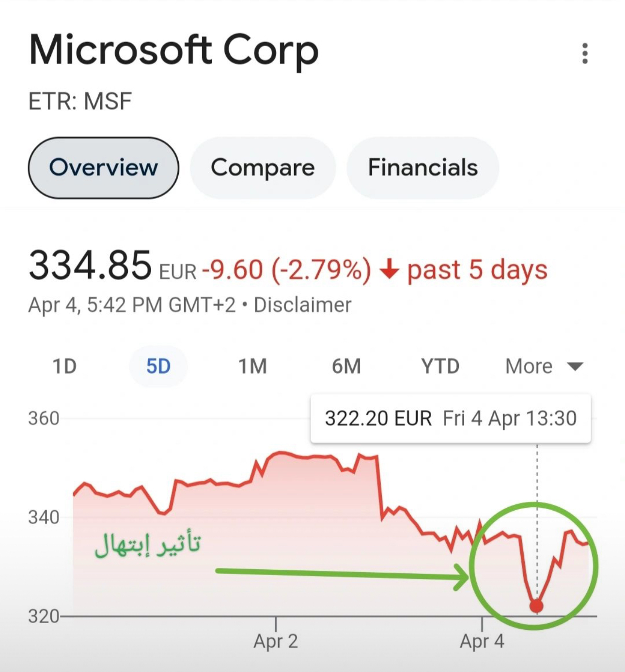Screen dimensions: 625x672
Task: Switch to the Compare tab
Action: pyautogui.click(x=263, y=168)
